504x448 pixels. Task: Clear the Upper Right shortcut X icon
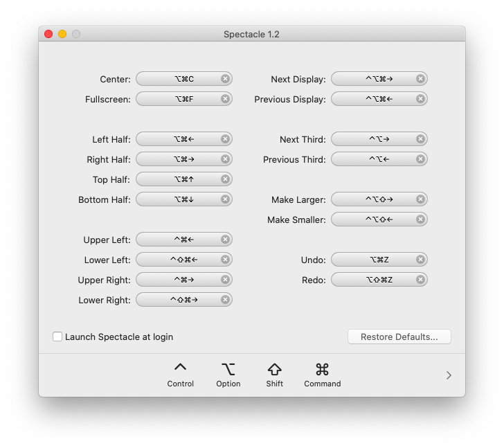[225, 280]
